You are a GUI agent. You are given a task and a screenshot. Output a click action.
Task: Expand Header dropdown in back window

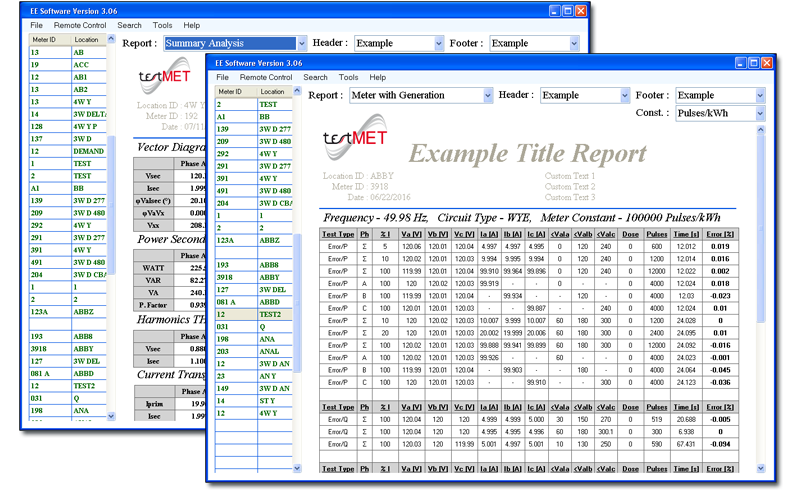(439, 43)
